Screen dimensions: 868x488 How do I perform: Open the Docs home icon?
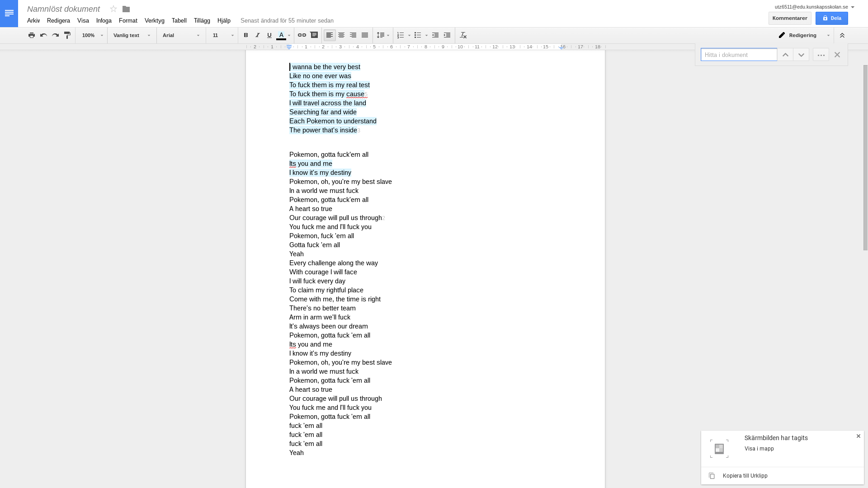click(9, 14)
